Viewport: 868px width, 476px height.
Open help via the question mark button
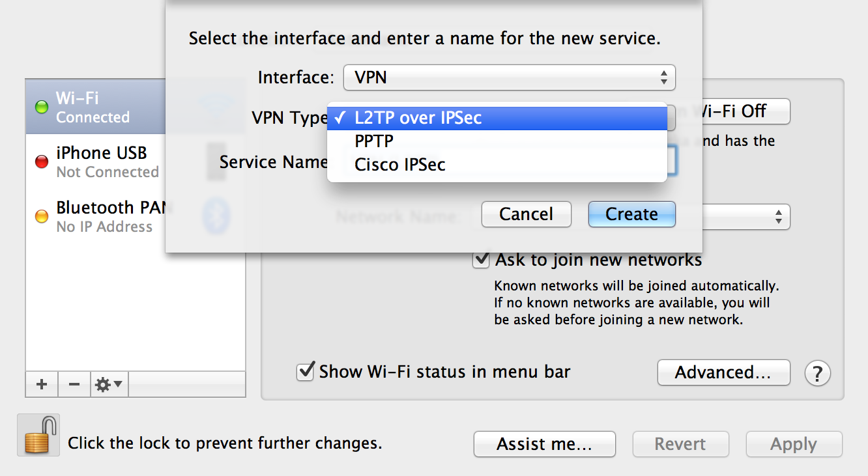818,372
